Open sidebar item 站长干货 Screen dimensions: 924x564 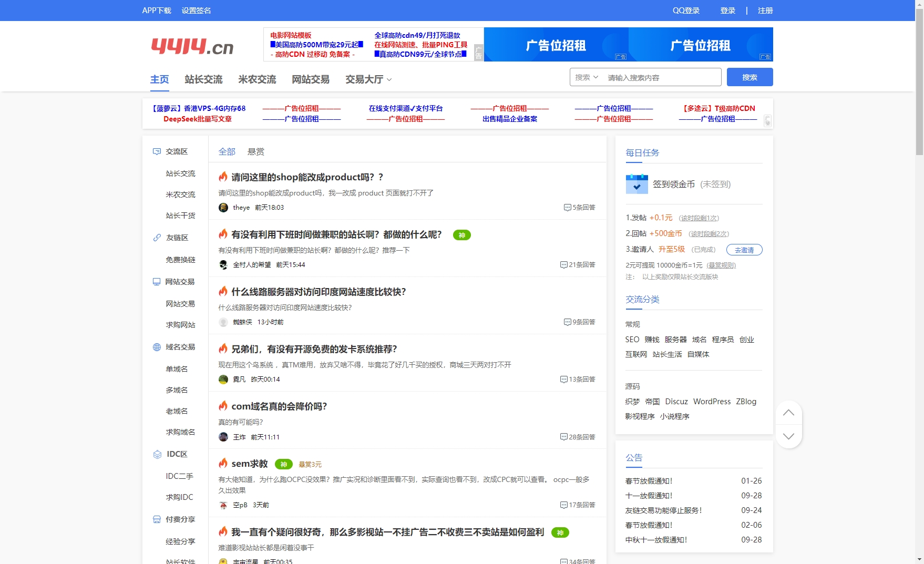click(180, 216)
